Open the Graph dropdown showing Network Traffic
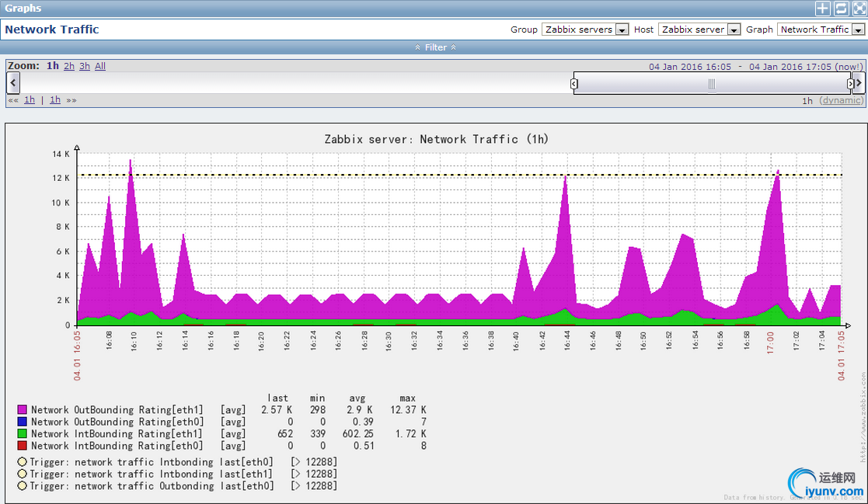868x504 pixels. click(821, 30)
